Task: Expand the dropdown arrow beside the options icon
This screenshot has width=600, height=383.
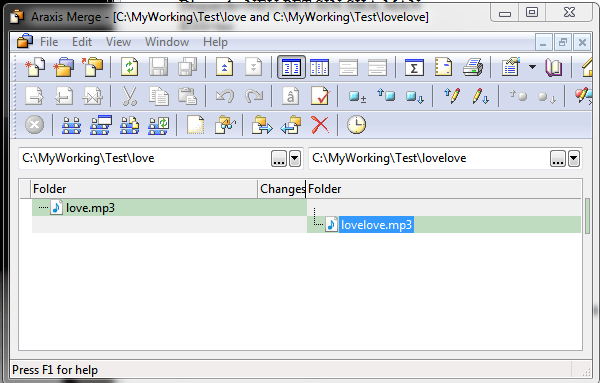Action: [x=532, y=67]
